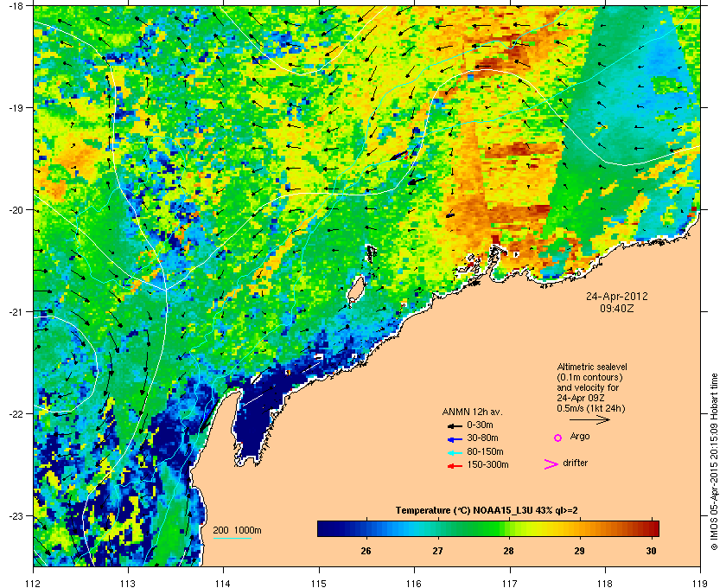Click the 200 1000m isobath label

click(x=237, y=531)
